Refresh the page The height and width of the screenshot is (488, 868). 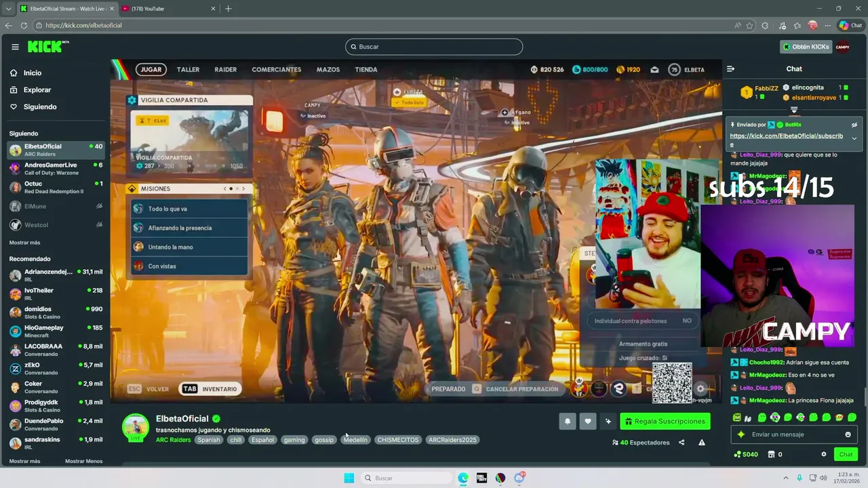(24, 25)
